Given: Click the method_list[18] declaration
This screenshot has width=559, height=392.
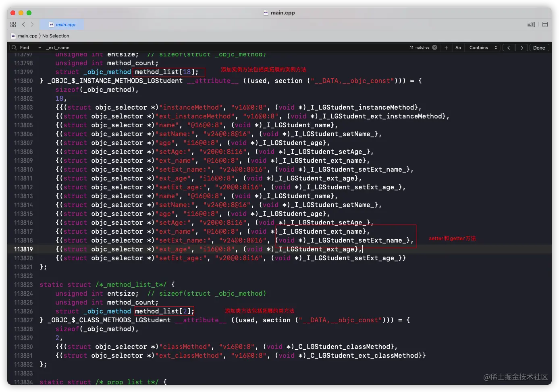Looking at the screenshot, I should 166,72.
